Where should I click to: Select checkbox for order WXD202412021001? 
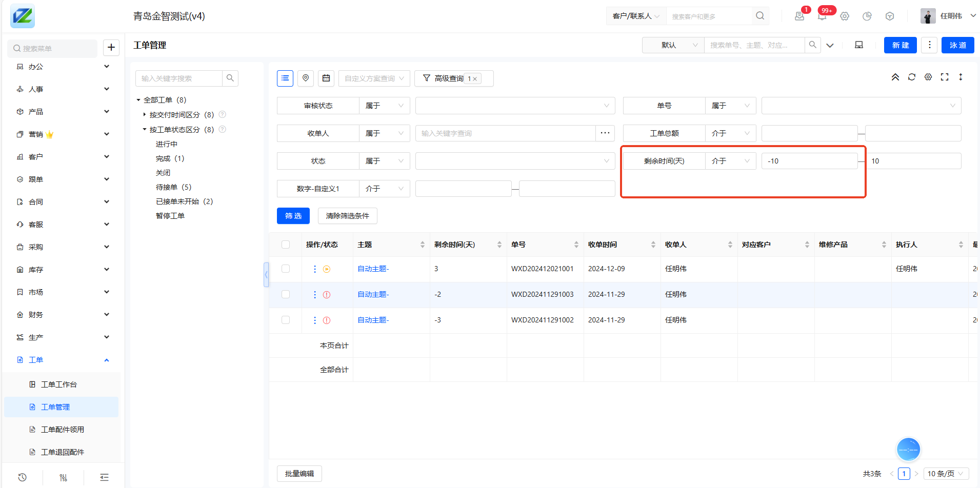(286, 269)
